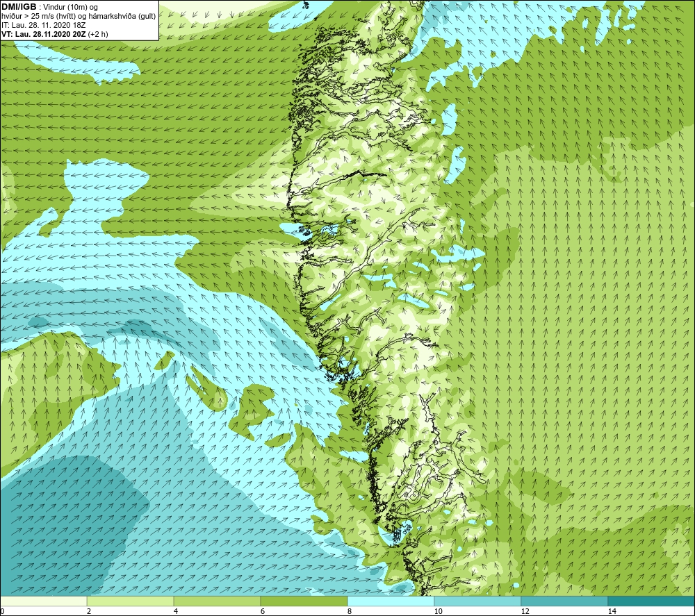Click the 6–8 m/s dark green swatch
This screenshot has height=616, width=695.
point(304,601)
